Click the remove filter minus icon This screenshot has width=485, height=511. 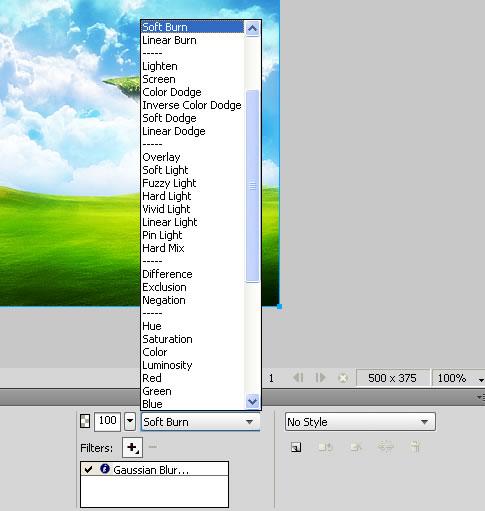coord(153,447)
